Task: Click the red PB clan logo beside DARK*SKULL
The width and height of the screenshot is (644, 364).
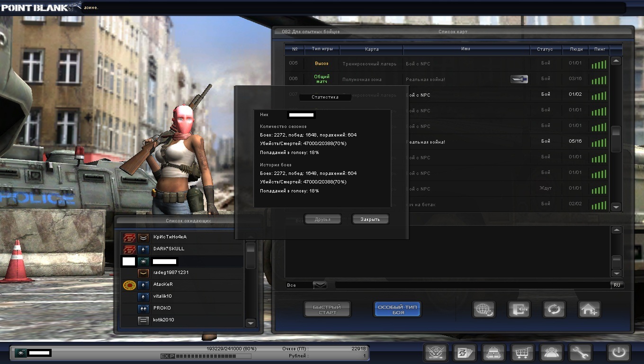Action: [x=129, y=249]
